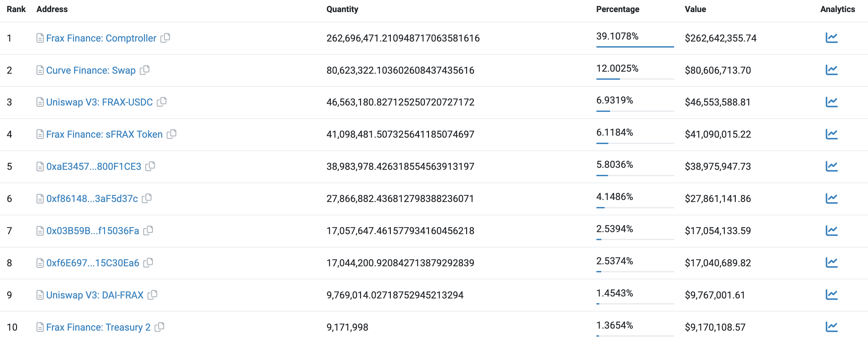Copy the address 0xf86148...3aF5d37c
The width and height of the screenshot is (868, 341).
147,198
